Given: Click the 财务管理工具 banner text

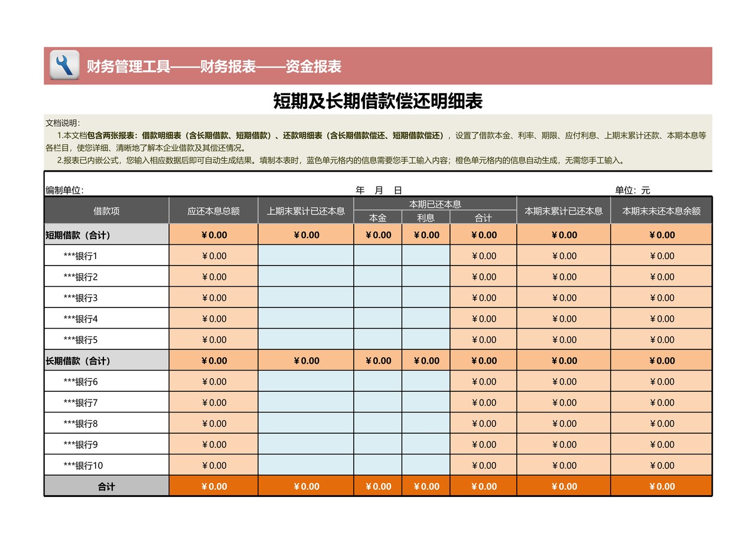Looking at the screenshot, I should point(127,67).
